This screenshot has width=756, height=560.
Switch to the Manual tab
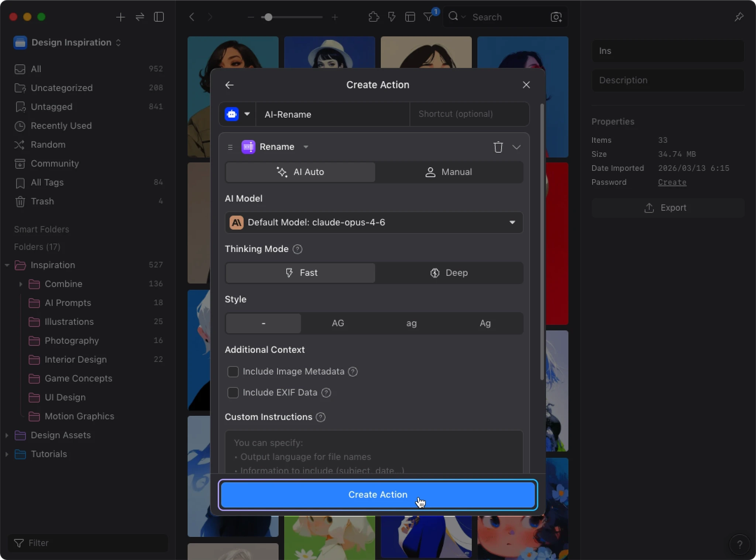[449, 172]
